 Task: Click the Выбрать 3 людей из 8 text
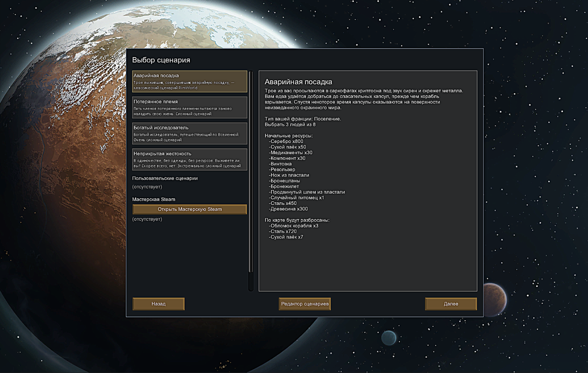290,124
